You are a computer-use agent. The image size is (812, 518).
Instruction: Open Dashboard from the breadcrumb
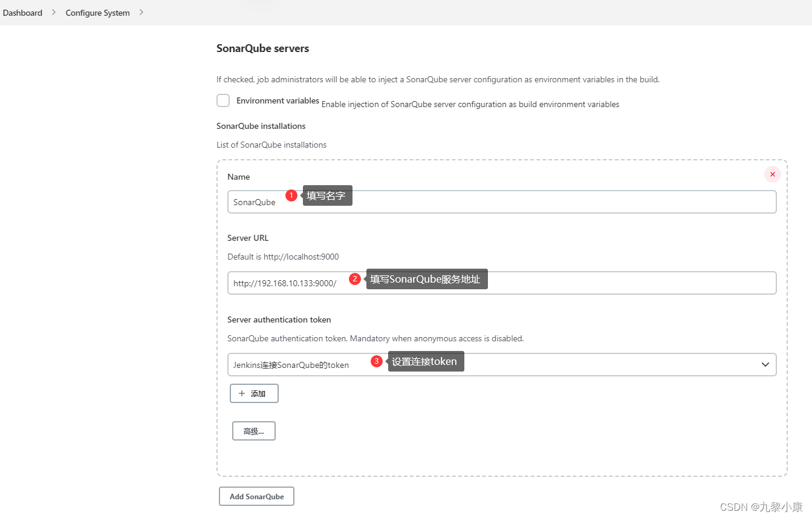(x=22, y=12)
